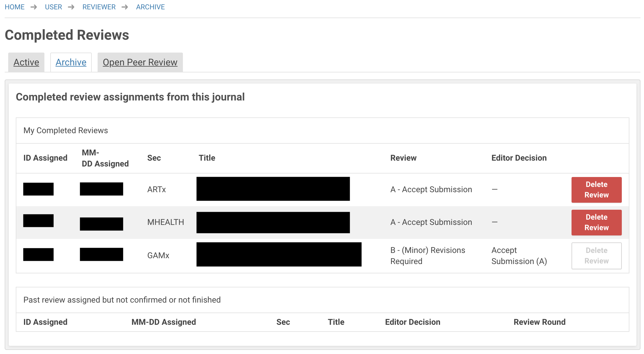Click the Editor Decision header in completed reviews
Image resolution: width=644 pixels, height=354 pixels.
[519, 158]
